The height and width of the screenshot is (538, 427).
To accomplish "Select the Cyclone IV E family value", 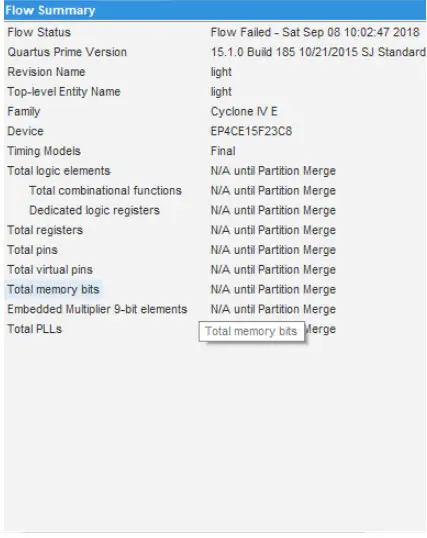I will (x=244, y=112).
